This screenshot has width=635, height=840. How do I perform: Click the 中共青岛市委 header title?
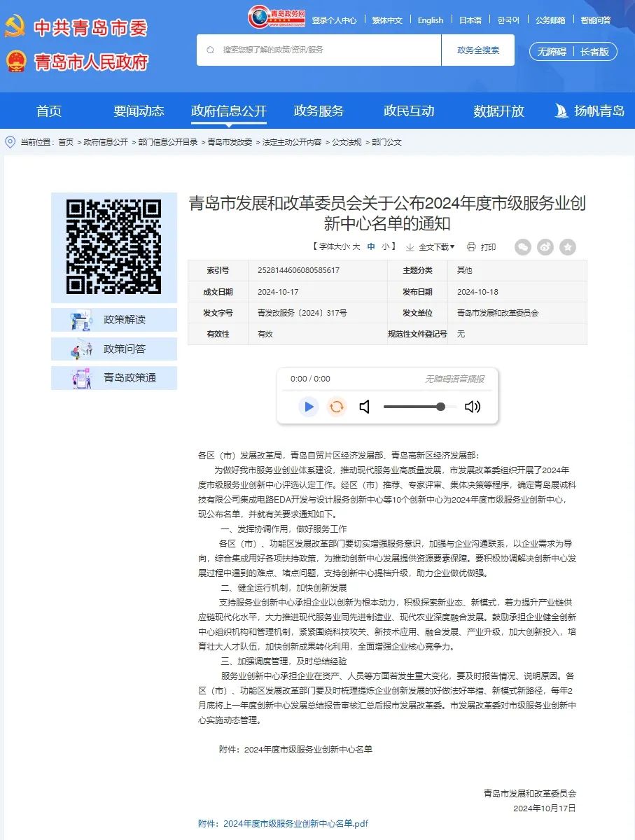(91, 28)
